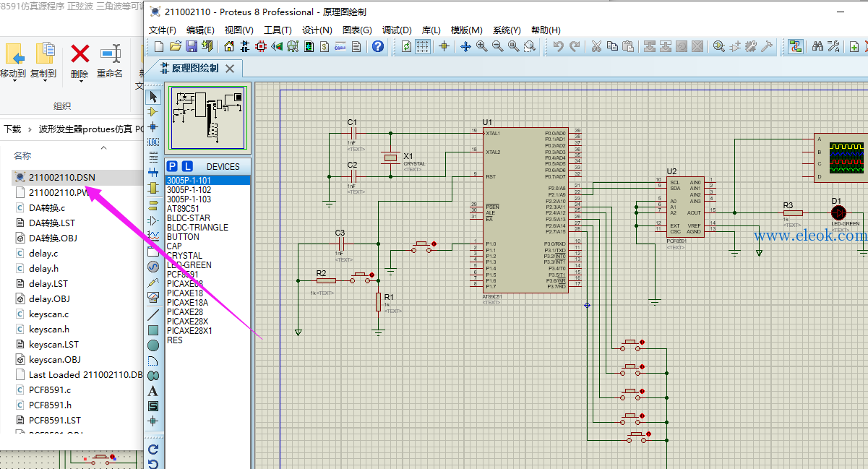The height and width of the screenshot is (469, 868).
Task: Toggle grid display in toolbar
Action: pyautogui.click(x=423, y=47)
